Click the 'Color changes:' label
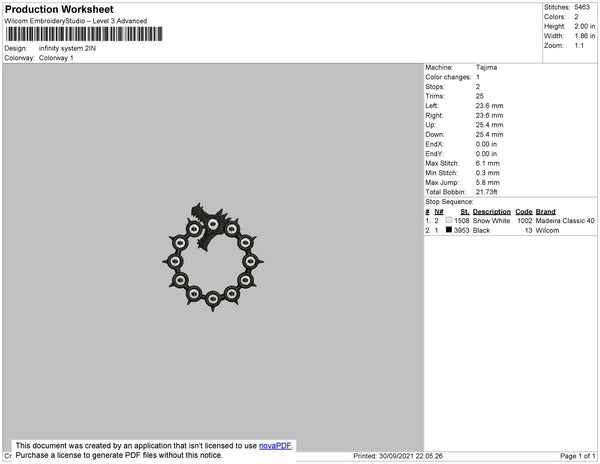The image size is (600, 464). (448, 77)
